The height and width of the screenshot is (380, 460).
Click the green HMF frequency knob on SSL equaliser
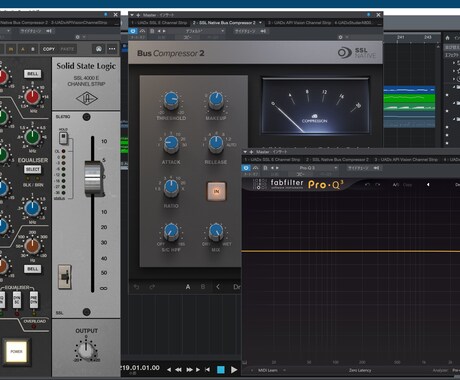coord(32,137)
